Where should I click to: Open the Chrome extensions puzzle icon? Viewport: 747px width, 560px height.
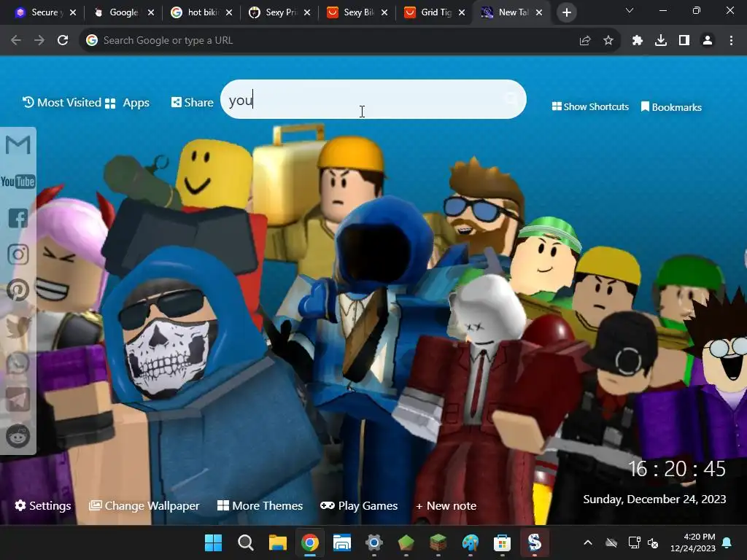pos(638,41)
